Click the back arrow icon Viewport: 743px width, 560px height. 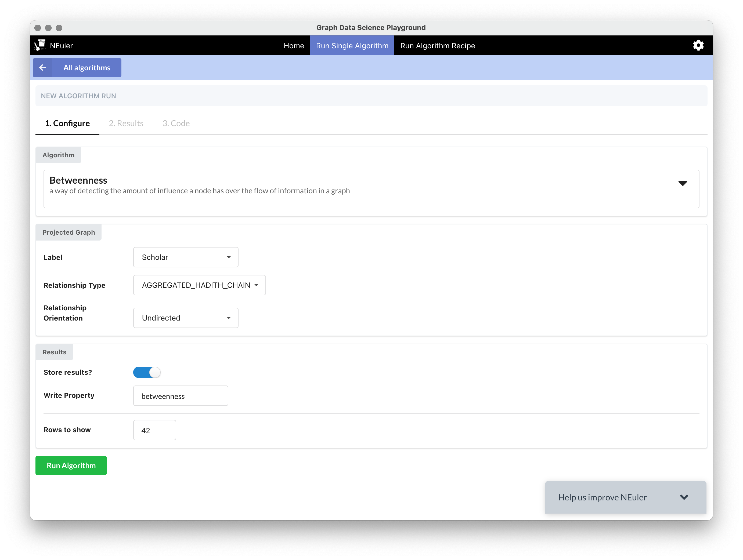coord(43,67)
